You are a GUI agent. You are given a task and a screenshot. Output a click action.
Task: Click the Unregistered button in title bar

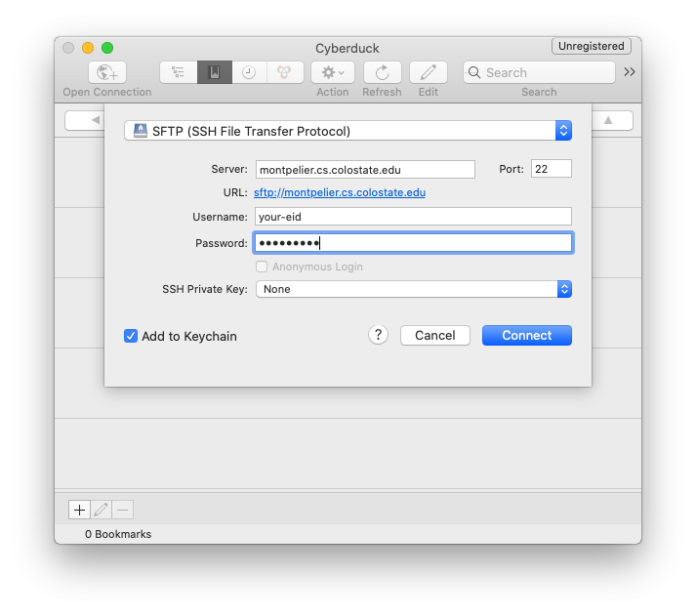592,46
